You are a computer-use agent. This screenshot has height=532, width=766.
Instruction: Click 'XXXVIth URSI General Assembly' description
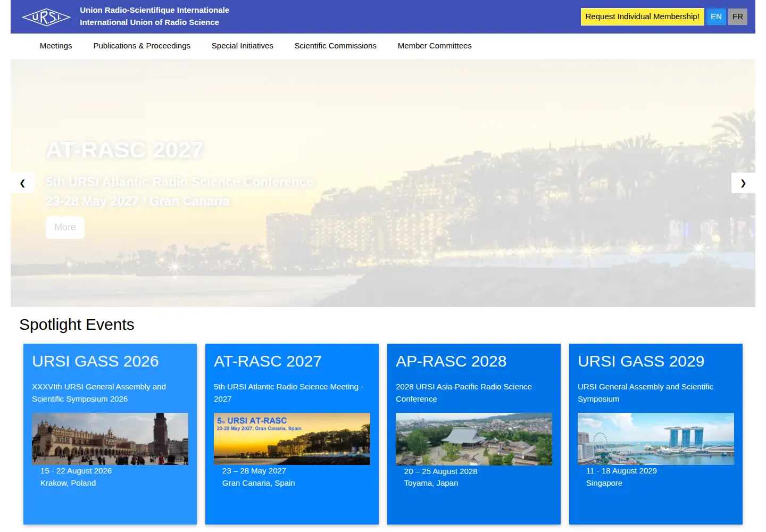[x=99, y=393]
